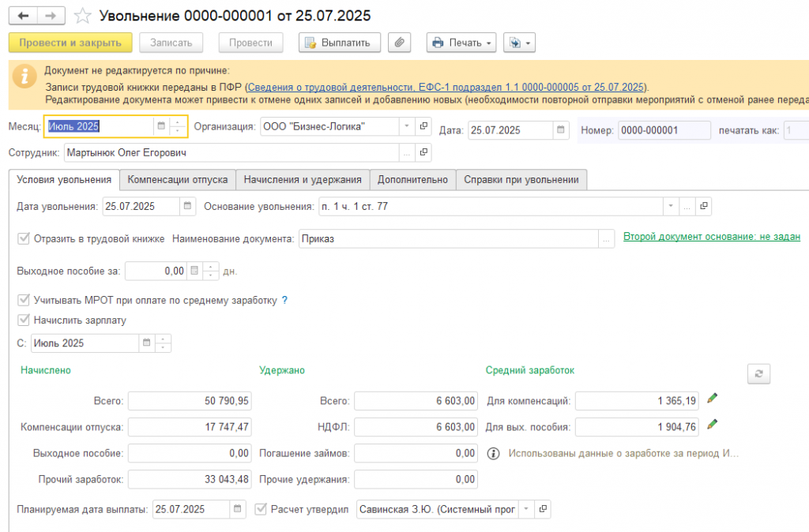
Task: Switch to Компенсации отпуска tab
Action: (x=178, y=179)
